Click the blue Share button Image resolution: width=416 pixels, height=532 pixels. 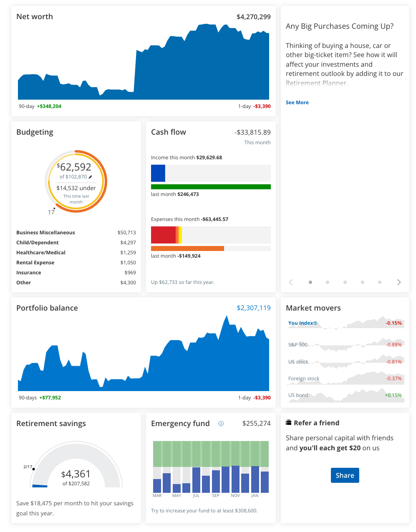pos(345,475)
